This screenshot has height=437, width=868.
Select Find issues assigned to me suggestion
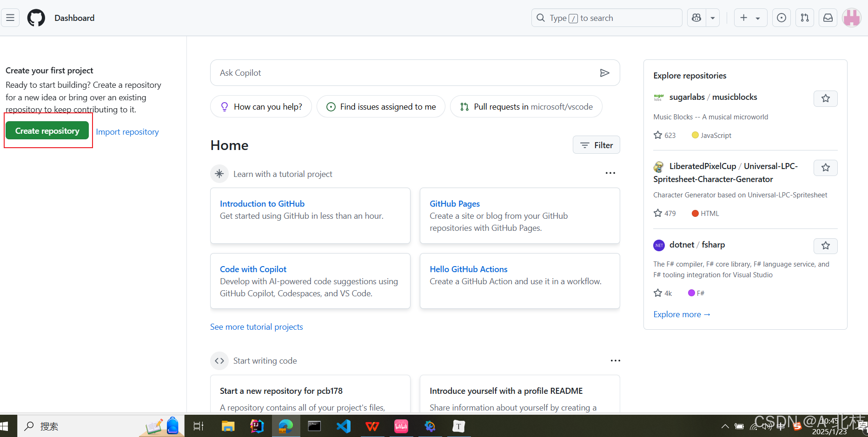coord(381,107)
